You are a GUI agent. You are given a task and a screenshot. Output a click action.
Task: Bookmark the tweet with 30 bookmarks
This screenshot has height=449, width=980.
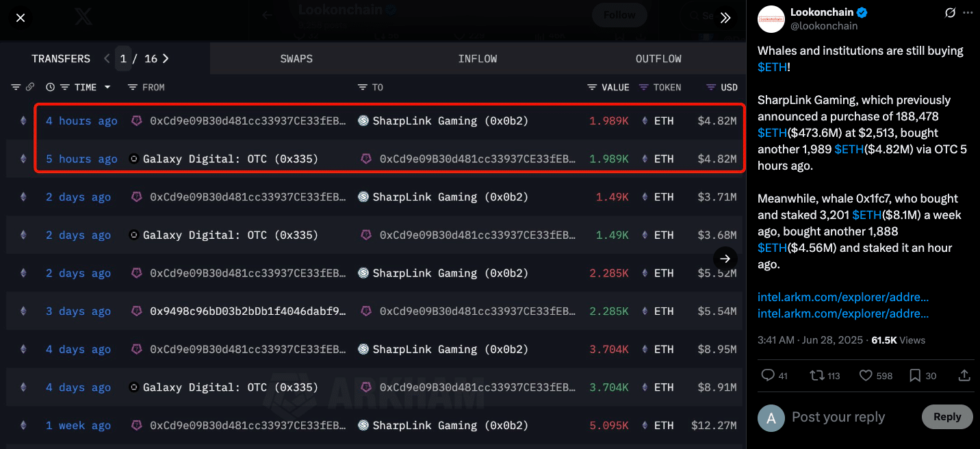tap(915, 375)
